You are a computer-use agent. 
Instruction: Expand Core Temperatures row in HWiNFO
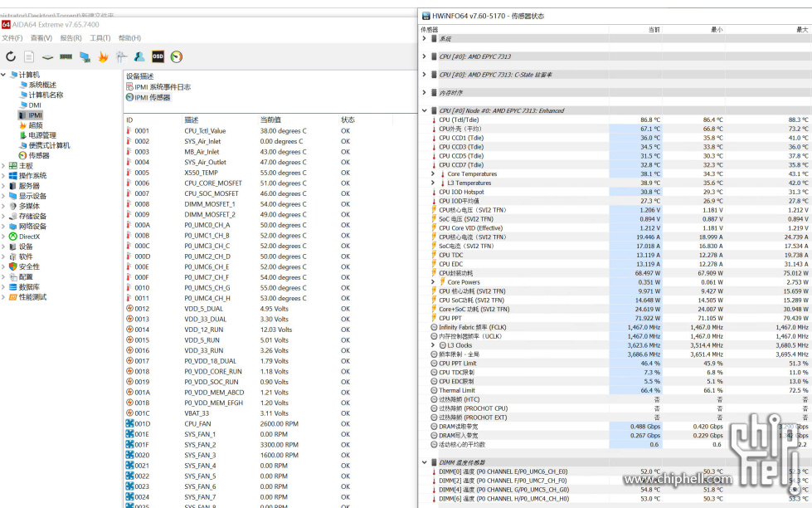(433, 174)
